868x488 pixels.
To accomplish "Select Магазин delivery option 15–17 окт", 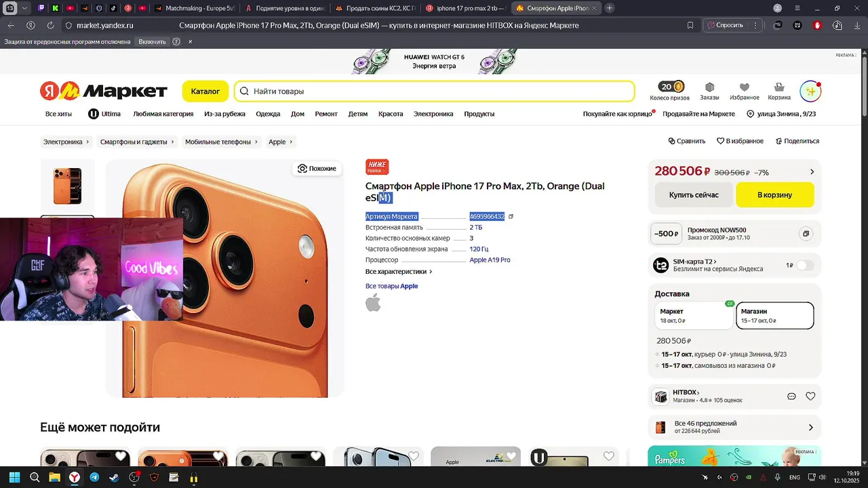I will [774, 315].
